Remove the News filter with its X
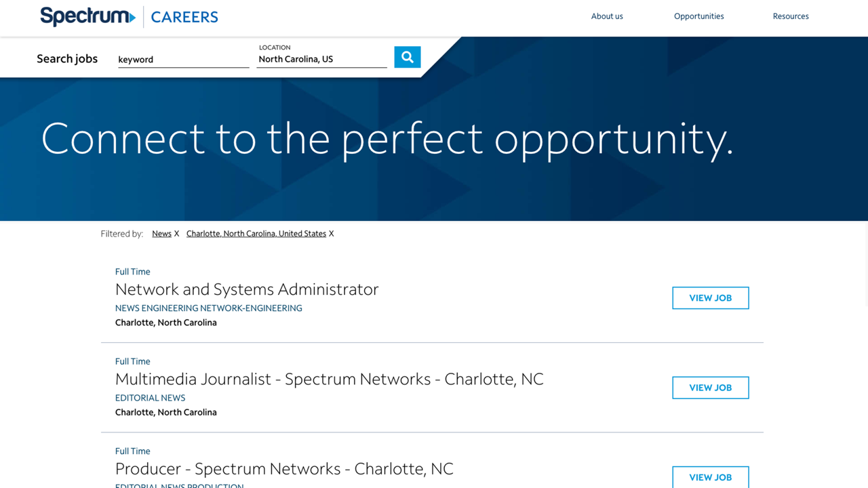 176,233
